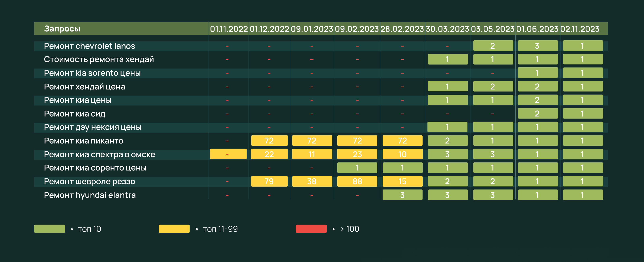Select the 28.02.2023 date column header
644x262 pixels.
402,29
